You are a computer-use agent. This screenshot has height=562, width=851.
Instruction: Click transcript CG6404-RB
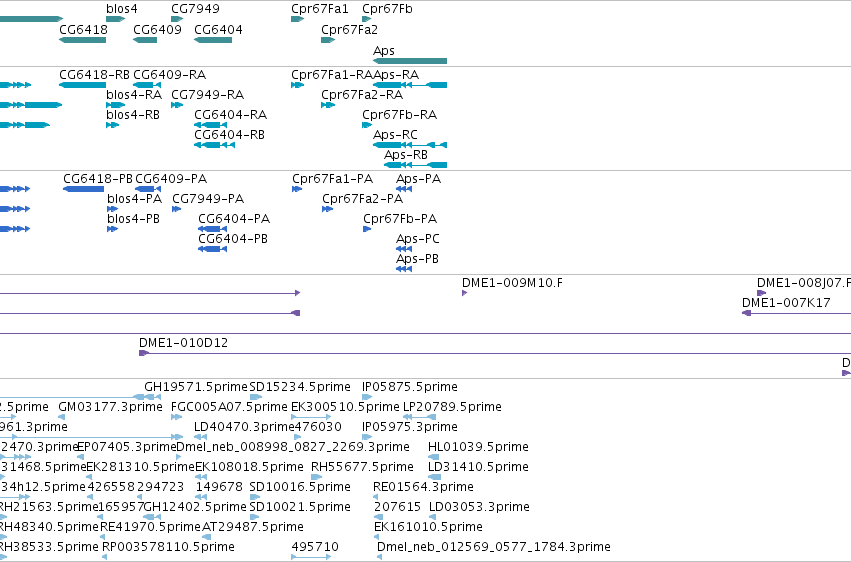(214, 145)
